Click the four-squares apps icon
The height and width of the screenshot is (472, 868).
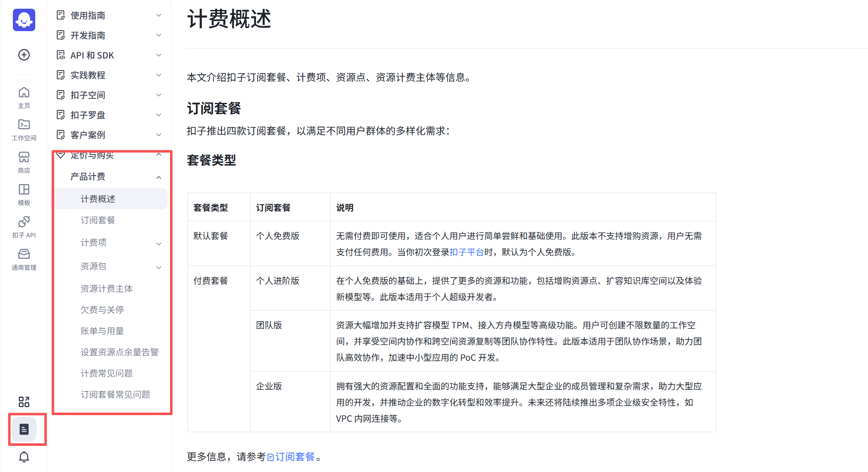point(24,401)
